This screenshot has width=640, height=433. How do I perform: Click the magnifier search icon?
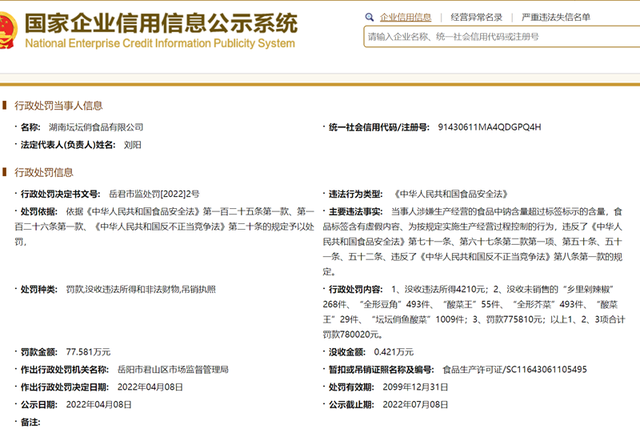pos(369,17)
